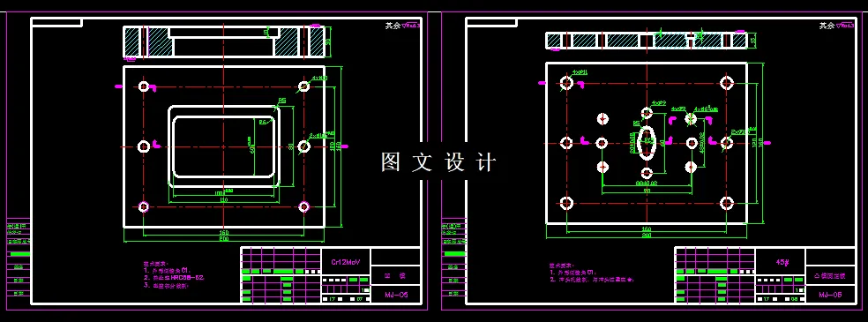This screenshot has width=868, height=322.
Task: Select the "MJ-05" drawing number text
Action: (830, 296)
